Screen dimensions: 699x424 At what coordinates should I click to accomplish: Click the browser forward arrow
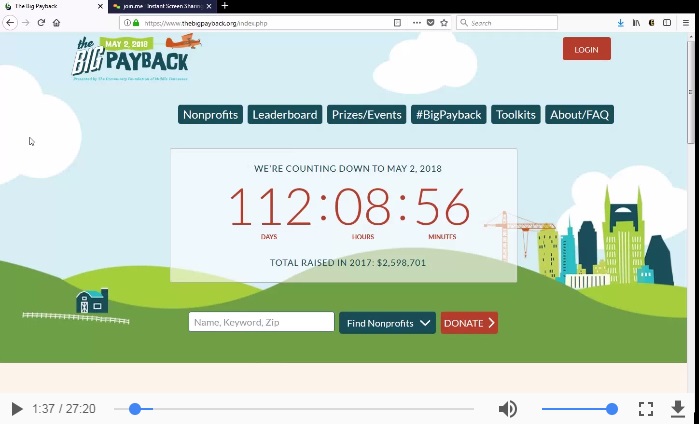[x=26, y=23]
